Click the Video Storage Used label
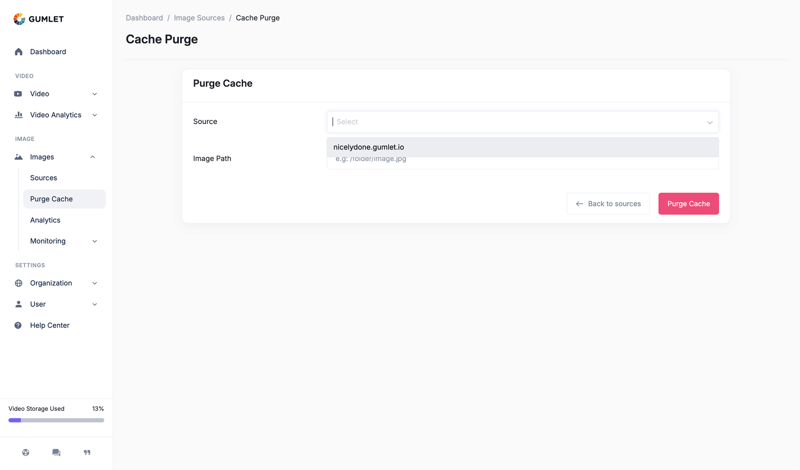 click(36, 409)
